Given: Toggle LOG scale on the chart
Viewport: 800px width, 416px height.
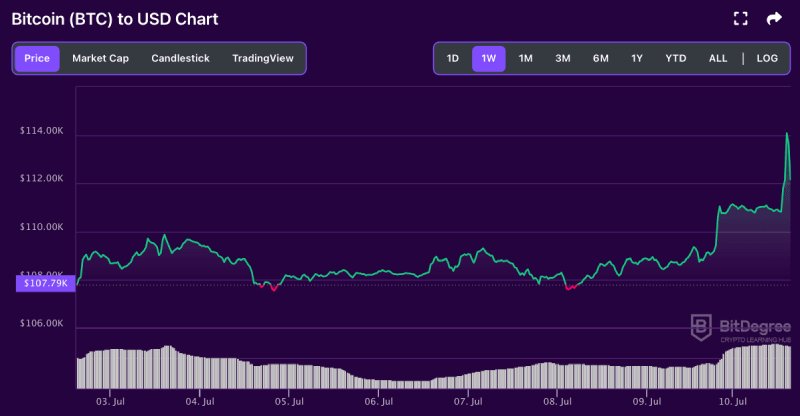Looking at the screenshot, I should [x=767, y=58].
